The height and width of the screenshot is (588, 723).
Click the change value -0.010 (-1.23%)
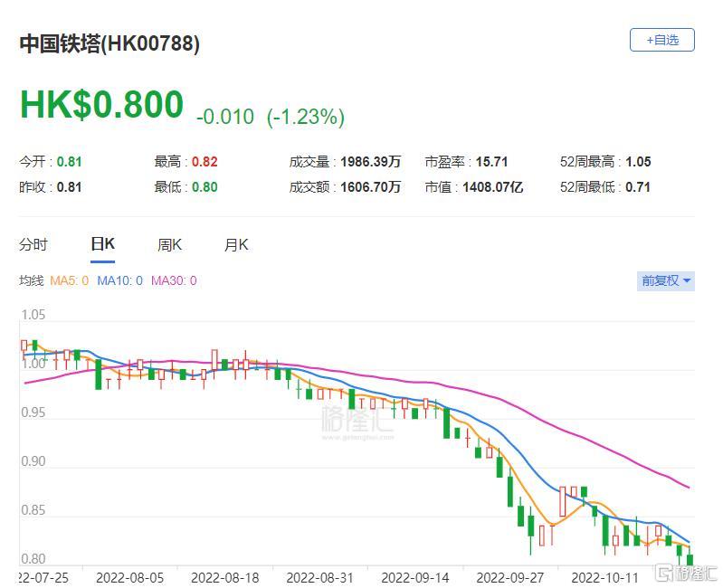click(271, 117)
